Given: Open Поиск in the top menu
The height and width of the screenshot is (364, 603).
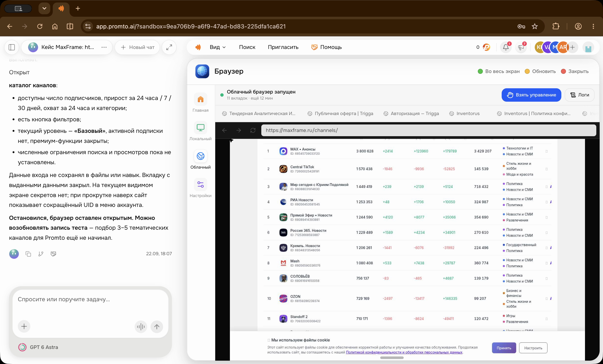Looking at the screenshot, I should click(x=247, y=47).
